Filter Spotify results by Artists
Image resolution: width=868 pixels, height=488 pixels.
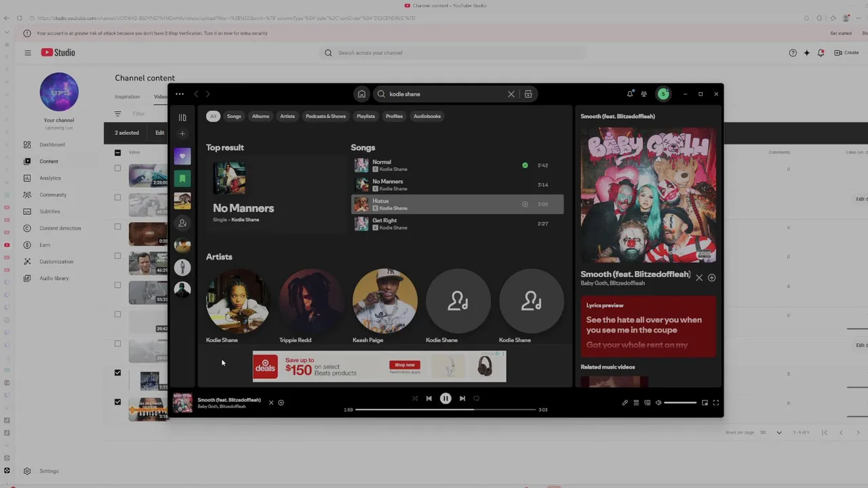(288, 117)
